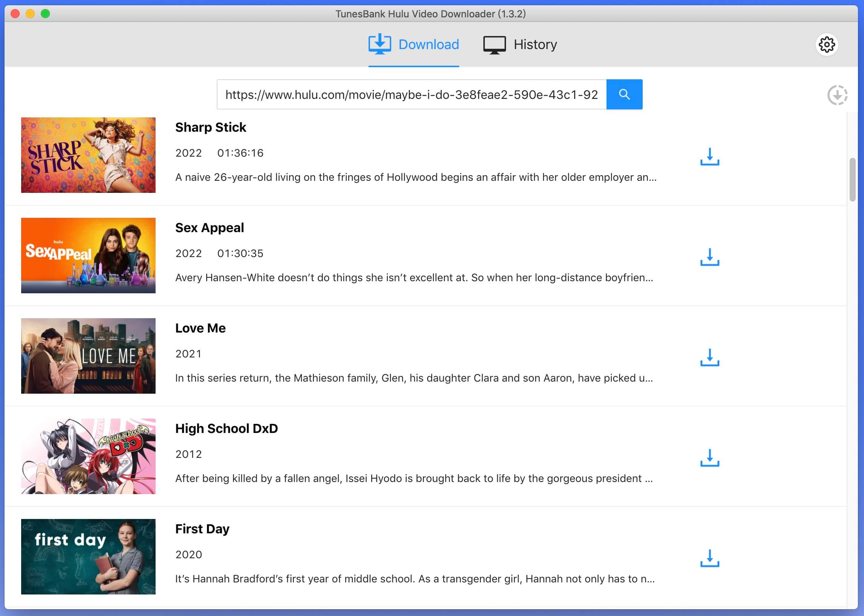The image size is (864, 616).
Task: Select the Sharp Stick title
Action: (211, 128)
